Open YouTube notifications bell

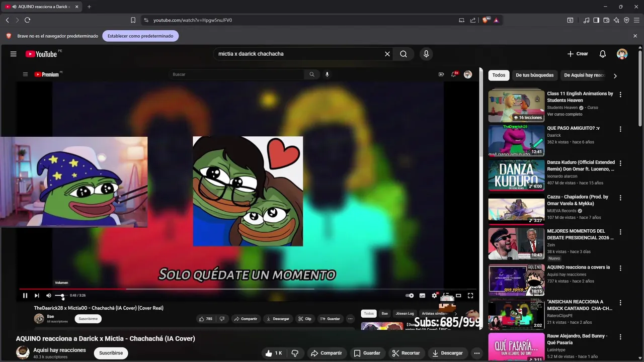pyautogui.click(x=603, y=54)
